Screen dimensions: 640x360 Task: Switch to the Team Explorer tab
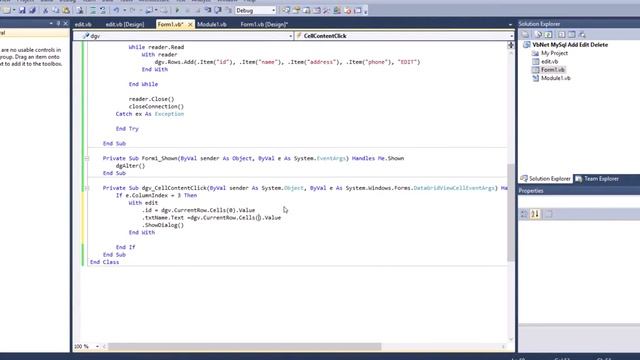point(597,179)
